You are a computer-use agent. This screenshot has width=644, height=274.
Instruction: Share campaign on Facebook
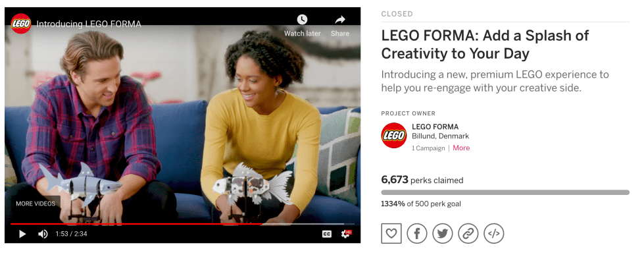pos(417,234)
